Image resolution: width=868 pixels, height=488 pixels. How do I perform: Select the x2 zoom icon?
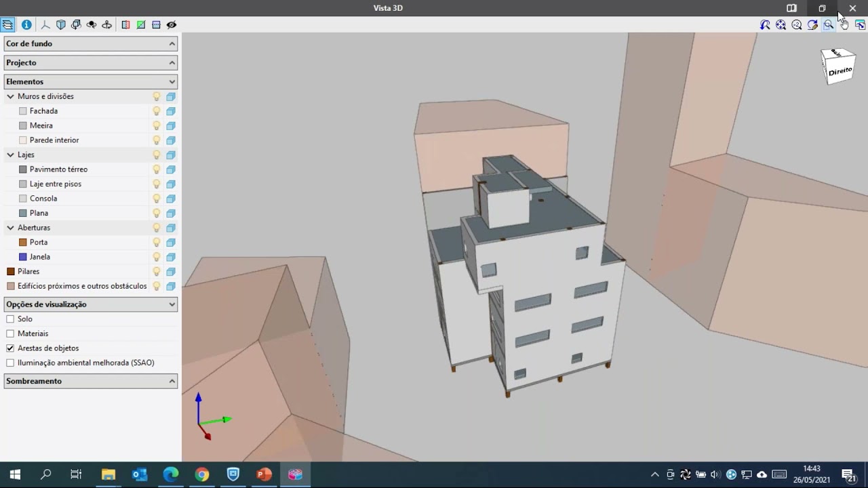tap(797, 24)
